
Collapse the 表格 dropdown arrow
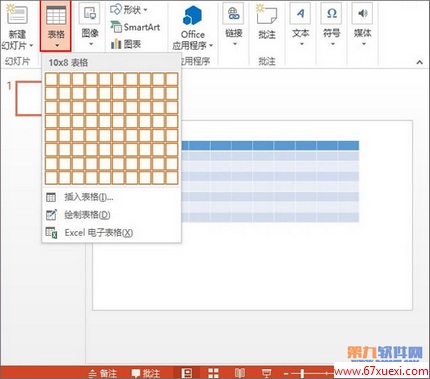[57, 45]
